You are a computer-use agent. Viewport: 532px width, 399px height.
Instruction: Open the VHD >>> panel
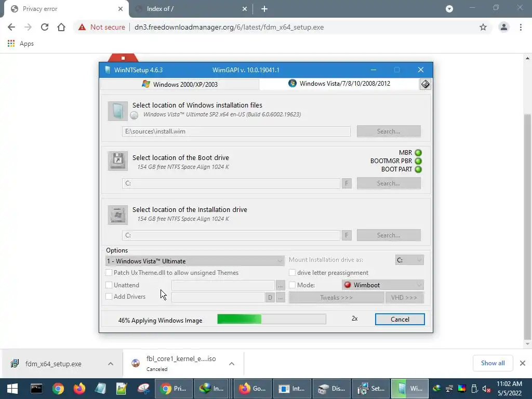[404, 298]
